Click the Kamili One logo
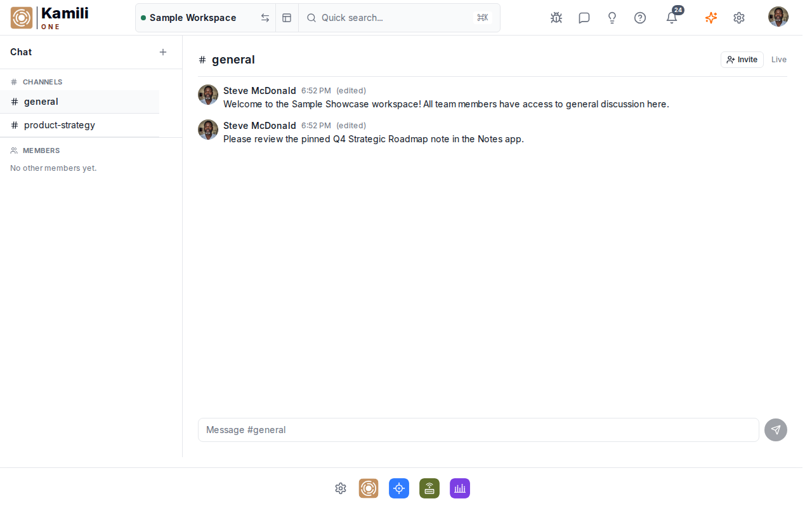 49,18
